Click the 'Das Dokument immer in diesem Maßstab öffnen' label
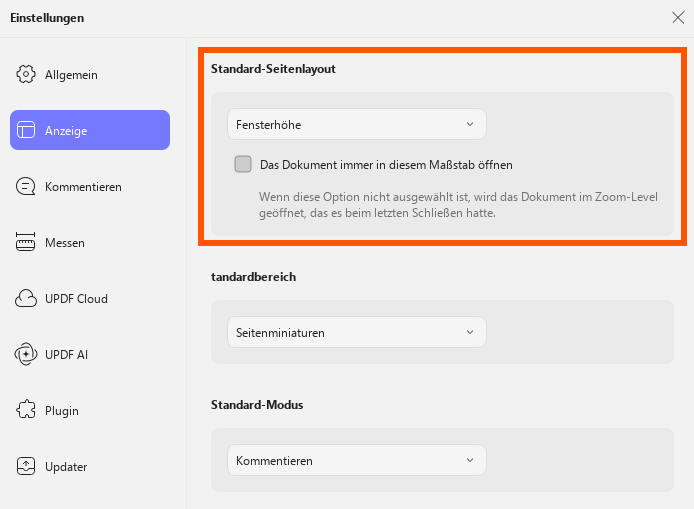 tap(386, 165)
